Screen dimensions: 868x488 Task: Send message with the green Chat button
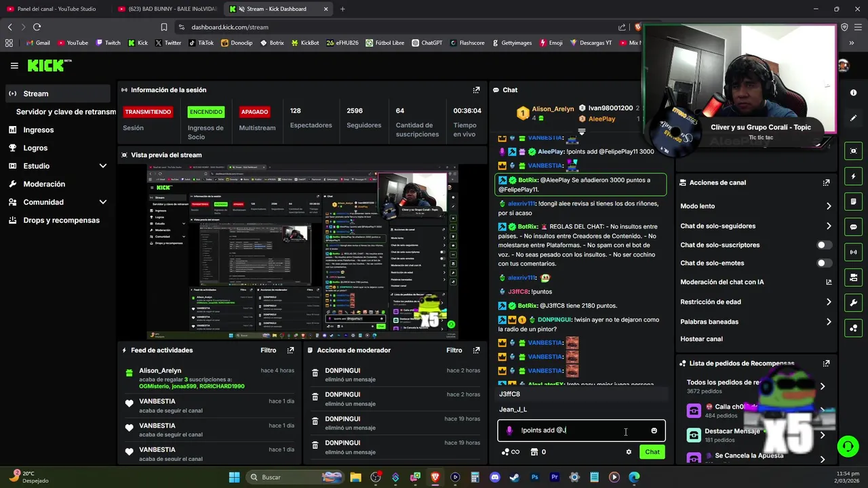point(652,452)
